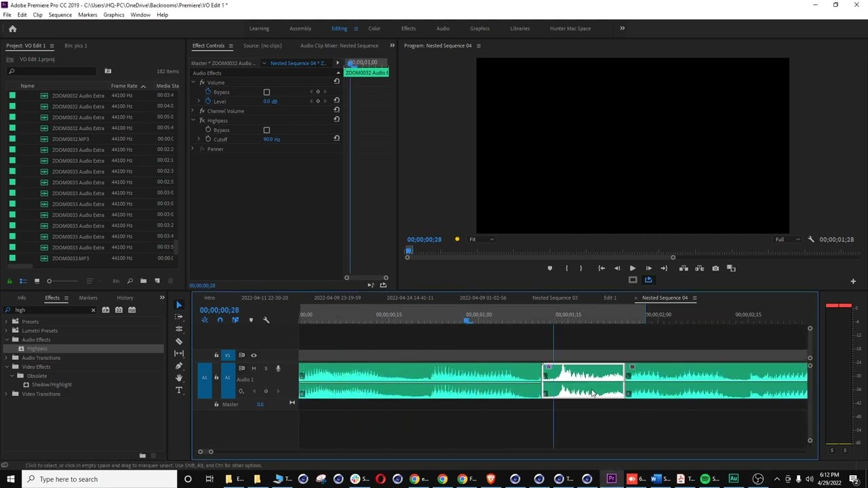Image resolution: width=868 pixels, height=488 pixels.
Task: Toggle Linked Selection in timeline
Action: tap(235, 320)
